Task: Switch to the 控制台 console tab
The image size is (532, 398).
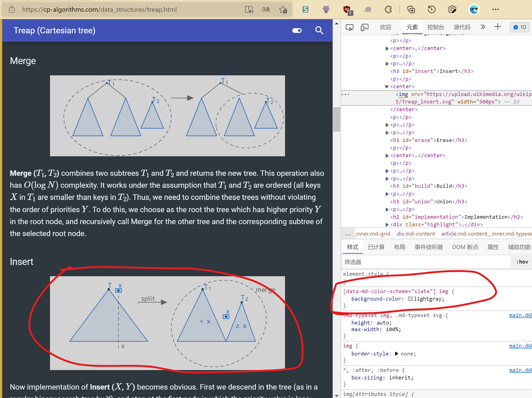Action: pos(435,27)
